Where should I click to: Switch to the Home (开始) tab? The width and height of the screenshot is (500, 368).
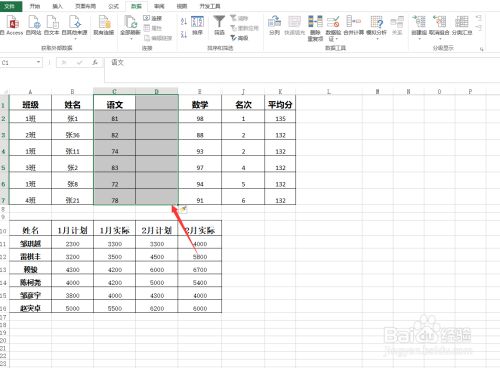pos(34,6)
